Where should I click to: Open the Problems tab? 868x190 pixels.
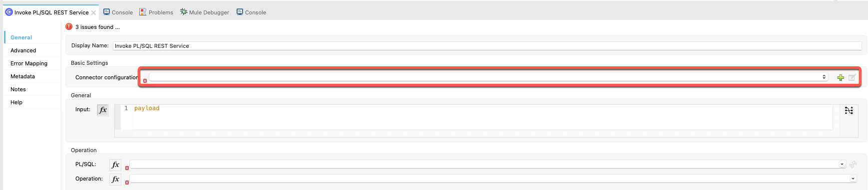156,12
